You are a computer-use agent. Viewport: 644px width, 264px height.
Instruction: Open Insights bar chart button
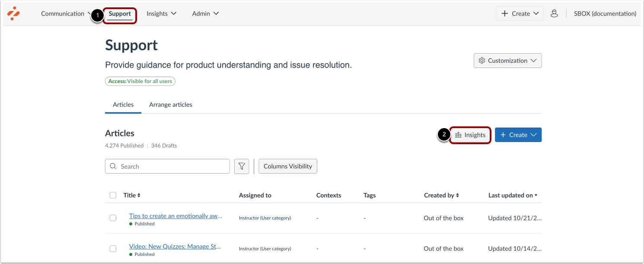click(470, 135)
